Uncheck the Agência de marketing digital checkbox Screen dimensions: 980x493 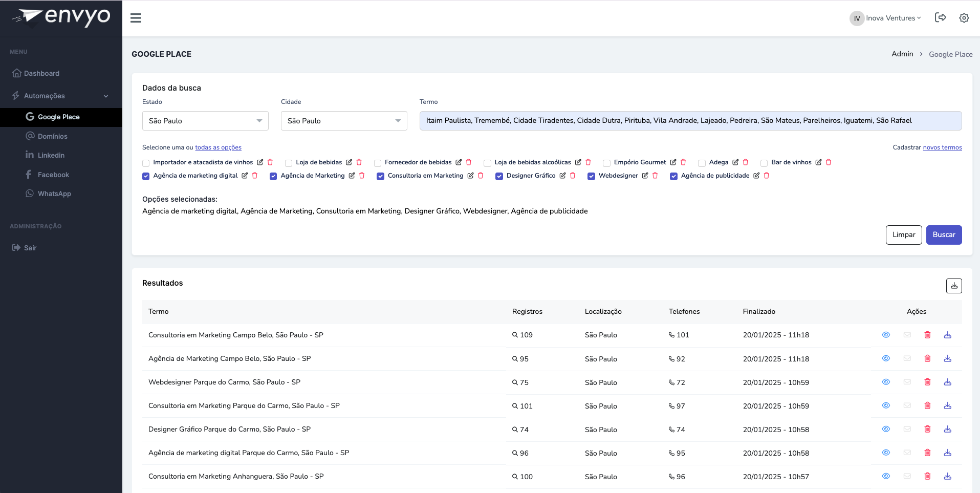[146, 176]
